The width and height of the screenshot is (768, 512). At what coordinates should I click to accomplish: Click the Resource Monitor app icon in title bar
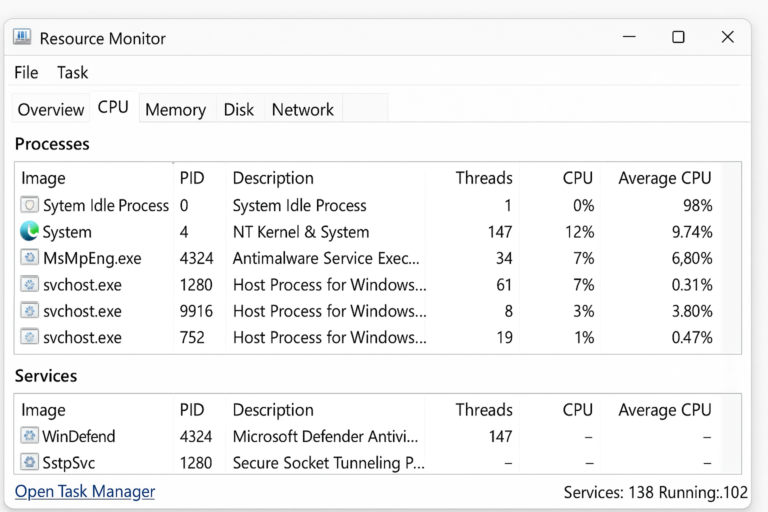[22, 38]
